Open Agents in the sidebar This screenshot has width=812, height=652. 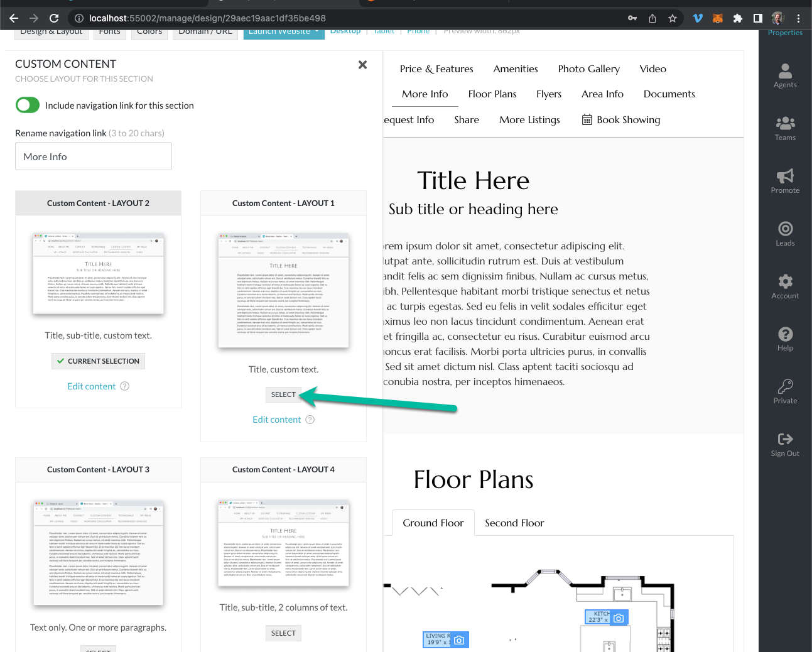(x=785, y=75)
